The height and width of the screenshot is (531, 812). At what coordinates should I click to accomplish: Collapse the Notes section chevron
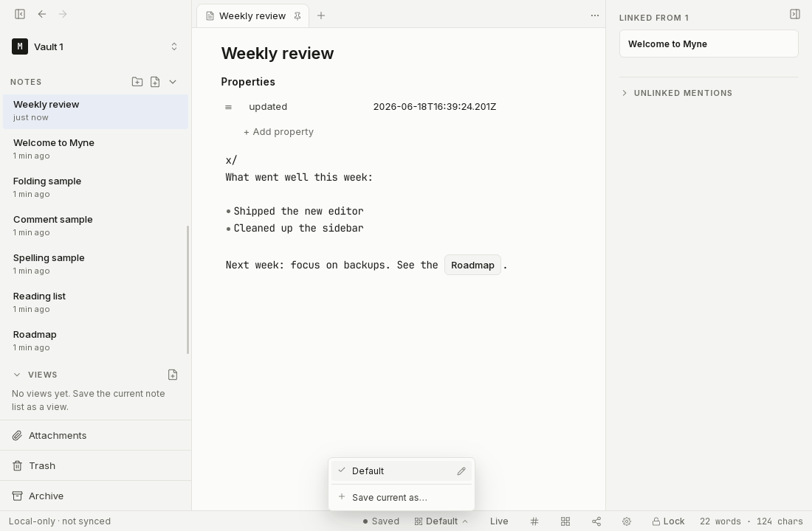[x=173, y=82]
